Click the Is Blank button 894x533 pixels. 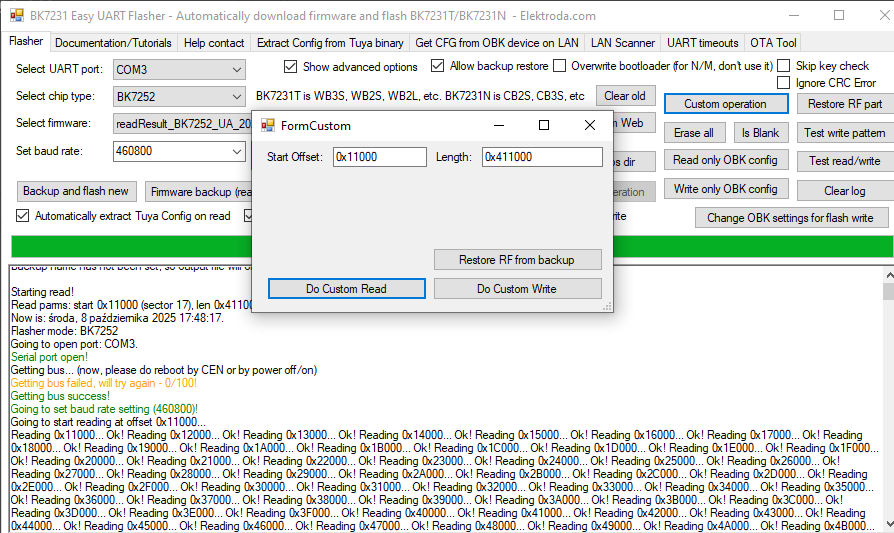[761, 133]
